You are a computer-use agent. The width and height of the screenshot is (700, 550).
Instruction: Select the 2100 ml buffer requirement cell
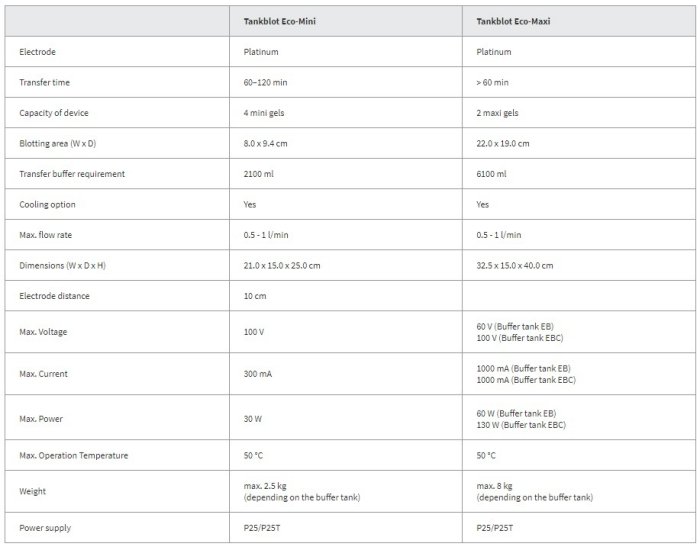[260, 174]
